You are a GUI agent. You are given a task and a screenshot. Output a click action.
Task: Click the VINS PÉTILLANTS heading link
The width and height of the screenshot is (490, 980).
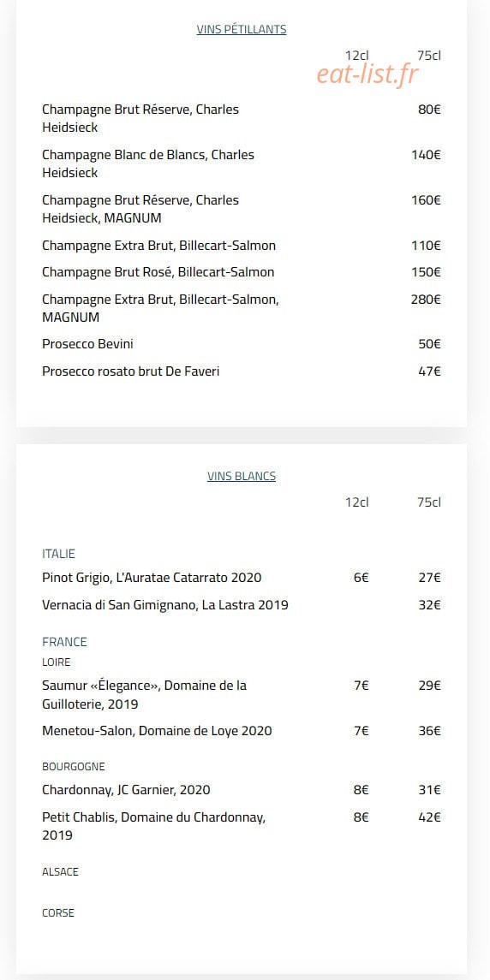pyautogui.click(x=242, y=29)
